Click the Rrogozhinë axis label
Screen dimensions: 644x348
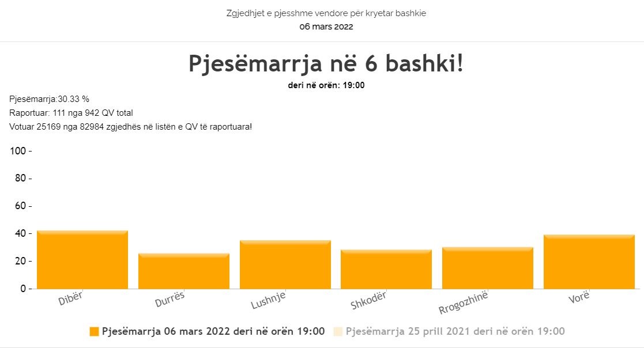464,302
